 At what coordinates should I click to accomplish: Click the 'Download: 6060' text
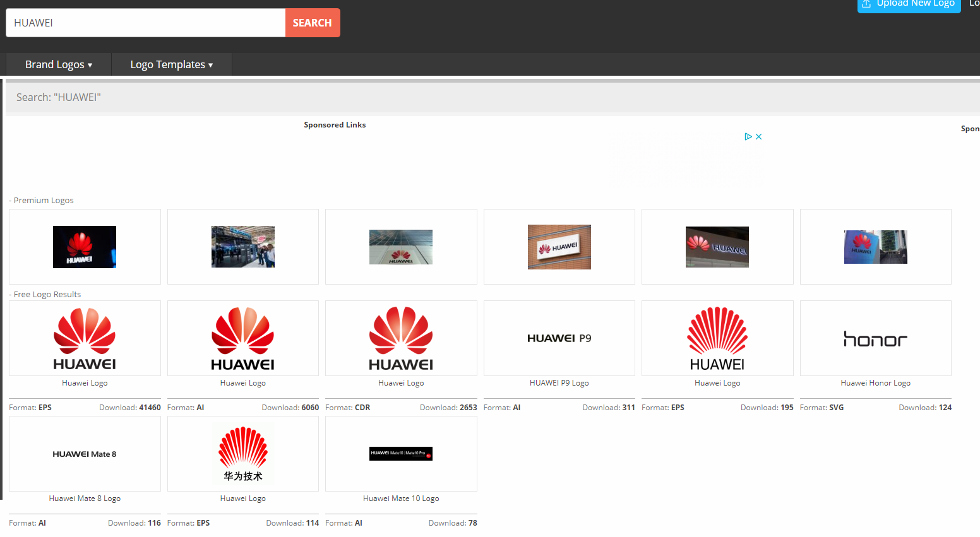[290, 408]
